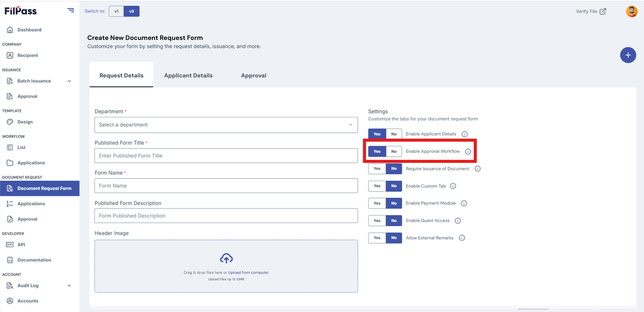The width and height of the screenshot is (644, 312).
Task: Click info icon beside Enable Payment Module
Action: tap(464, 203)
